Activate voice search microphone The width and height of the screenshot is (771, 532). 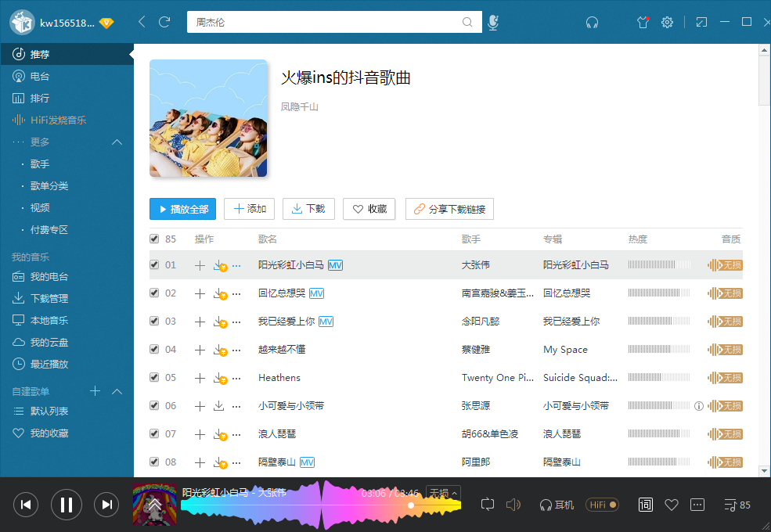pos(493,22)
